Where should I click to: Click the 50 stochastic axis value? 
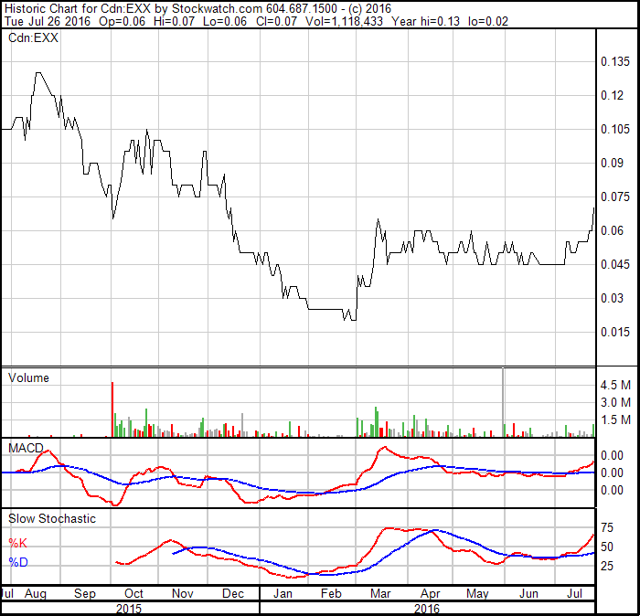pos(607,547)
